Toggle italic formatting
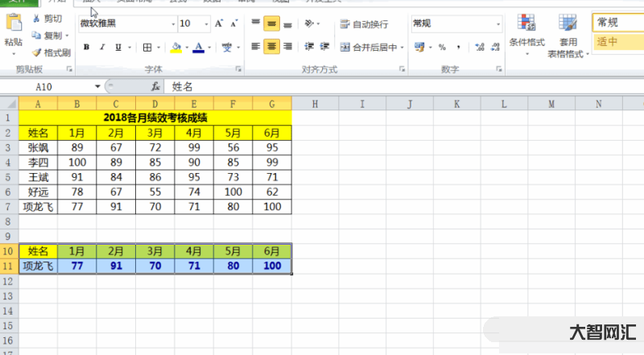 [102, 47]
